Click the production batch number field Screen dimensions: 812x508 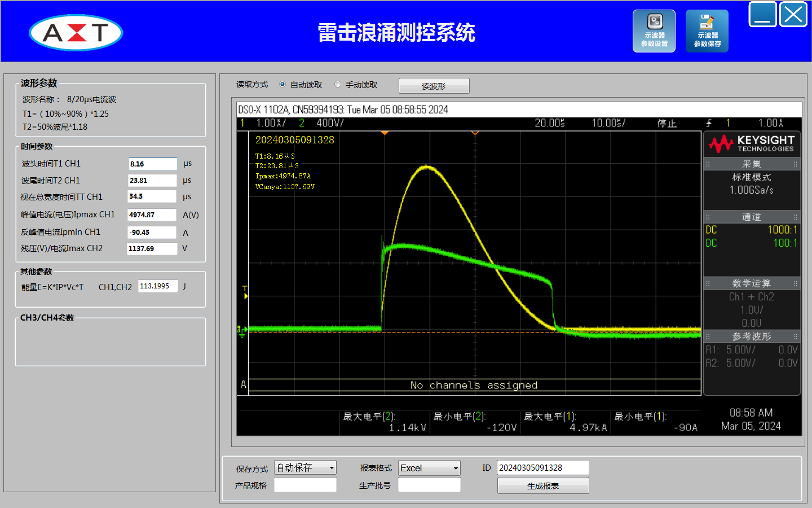click(x=429, y=485)
